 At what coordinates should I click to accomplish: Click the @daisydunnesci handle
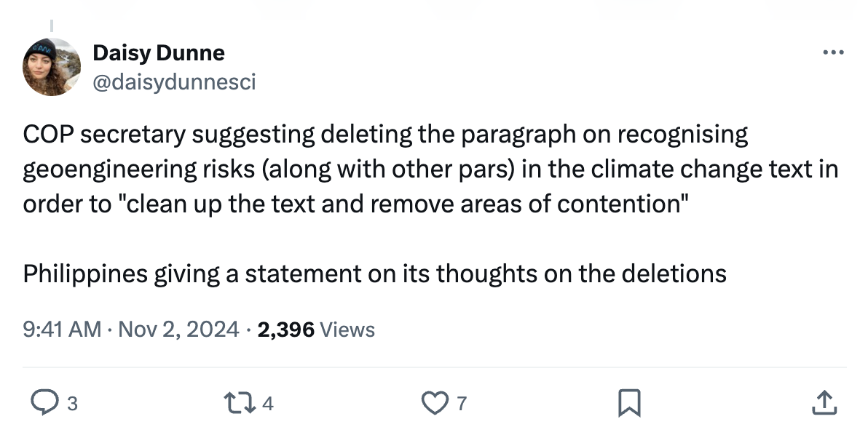(174, 83)
